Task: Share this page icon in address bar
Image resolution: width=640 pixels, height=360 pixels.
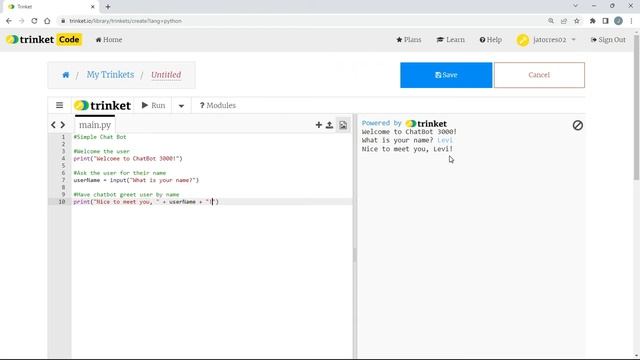Action: (x=564, y=21)
